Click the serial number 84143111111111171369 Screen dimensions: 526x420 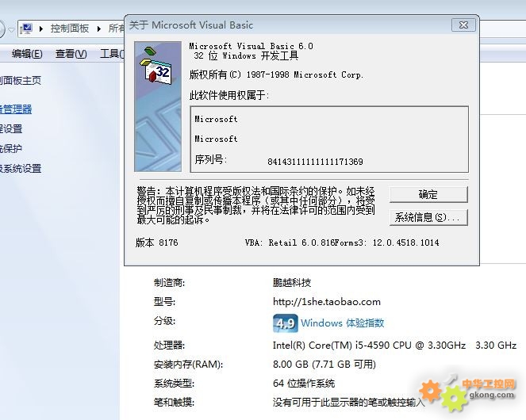[x=315, y=162]
